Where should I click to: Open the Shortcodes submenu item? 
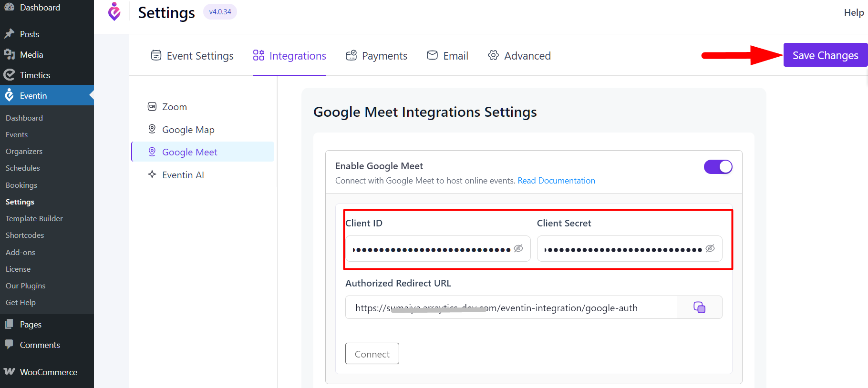25,235
